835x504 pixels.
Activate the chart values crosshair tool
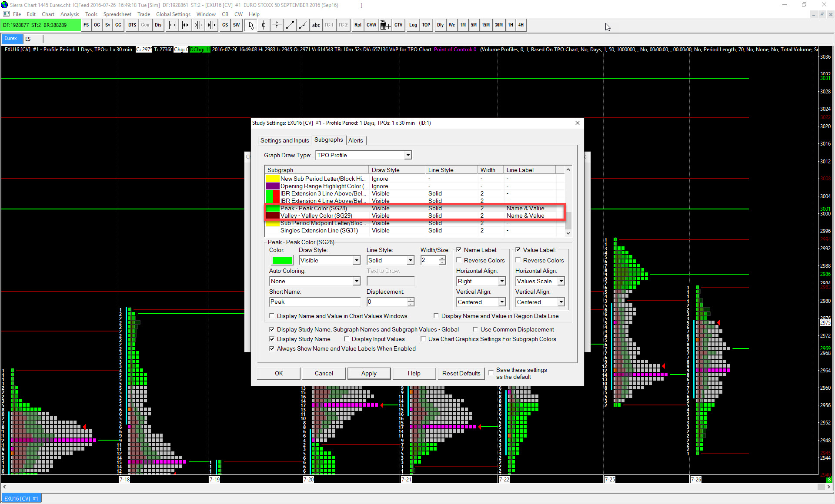[x=264, y=25]
